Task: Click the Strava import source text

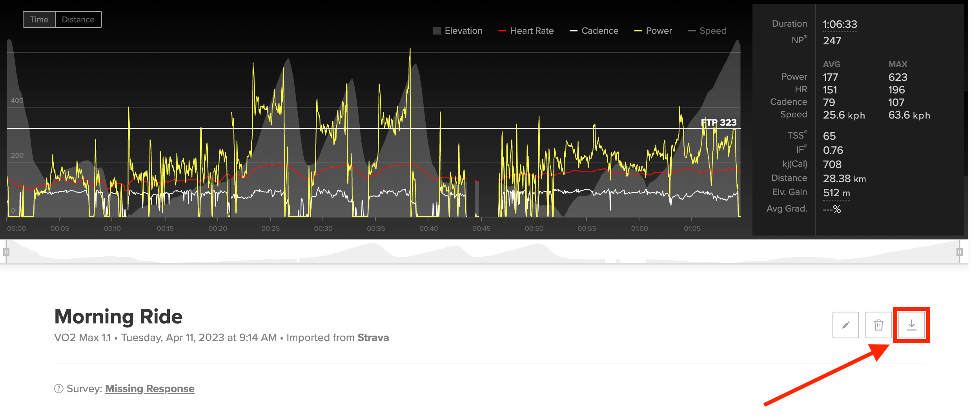Action: click(373, 338)
